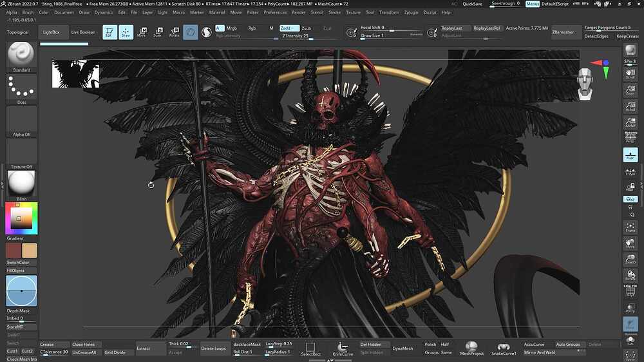Toggle the M material channel
The height and width of the screenshot is (362, 644).
point(271,28)
